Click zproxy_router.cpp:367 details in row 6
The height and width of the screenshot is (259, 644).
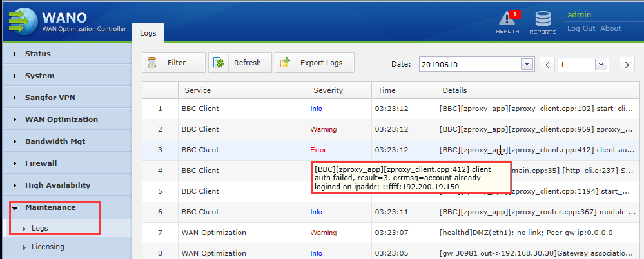pyautogui.click(x=538, y=212)
